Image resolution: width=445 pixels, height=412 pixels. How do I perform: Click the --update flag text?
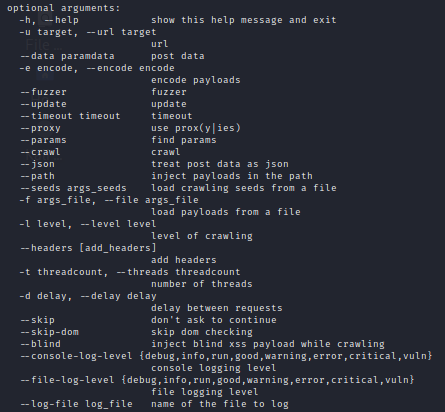(43, 104)
